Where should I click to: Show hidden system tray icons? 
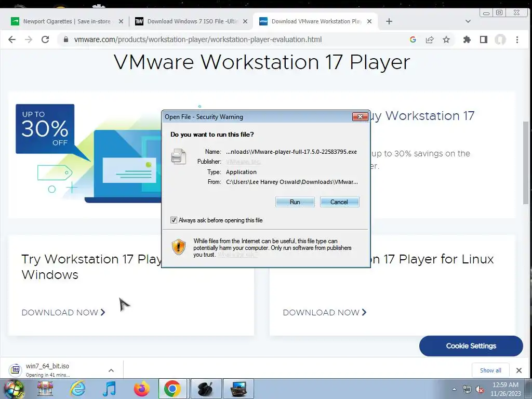coord(454,390)
